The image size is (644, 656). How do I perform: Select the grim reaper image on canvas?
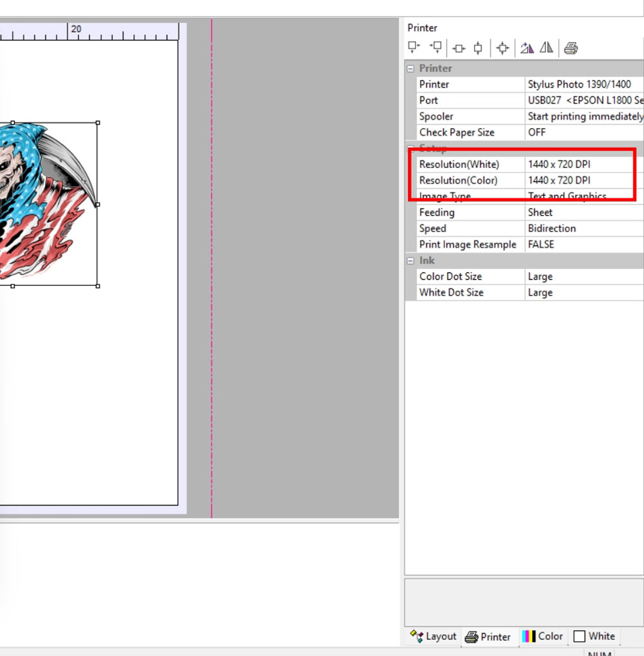pyautogui.click(x=48, y=204)
